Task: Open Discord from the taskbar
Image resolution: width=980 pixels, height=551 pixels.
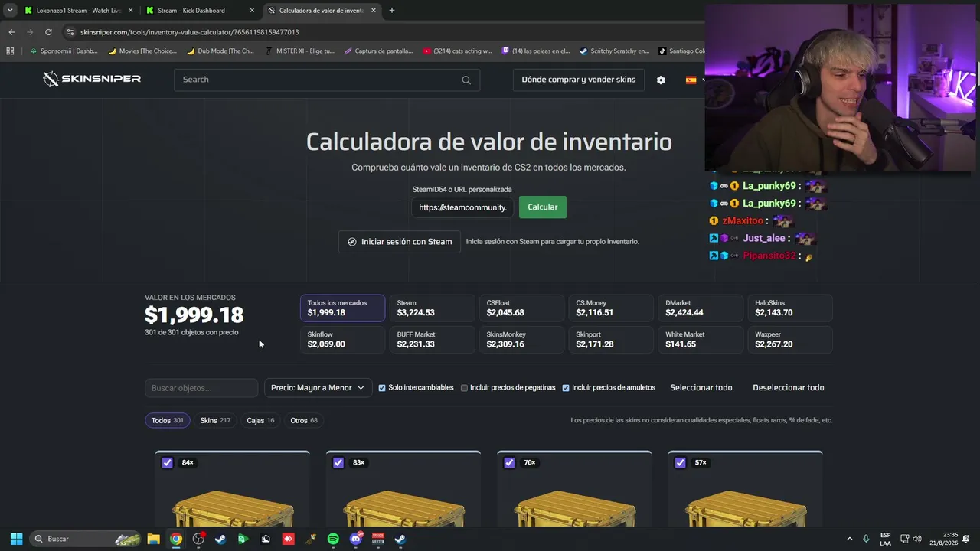Action: tap(355, 539)
